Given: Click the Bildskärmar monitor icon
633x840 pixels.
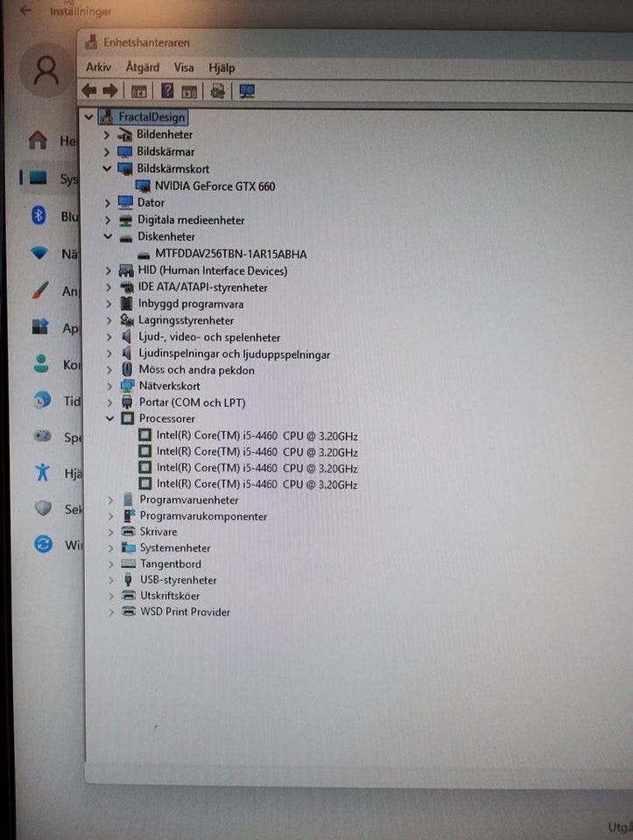Looking at the screenshot, I should [x=125, y=151].
